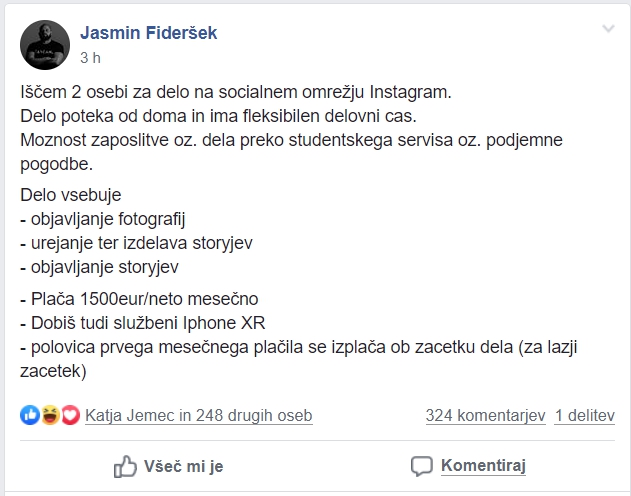Open Jasmin Fideršek's round profile picture

[x=45, y=45]
